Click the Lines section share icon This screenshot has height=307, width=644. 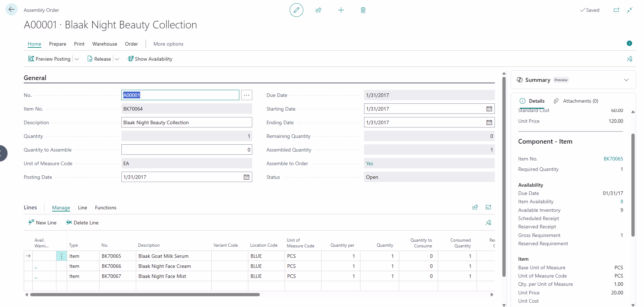(x=475, y=207)
